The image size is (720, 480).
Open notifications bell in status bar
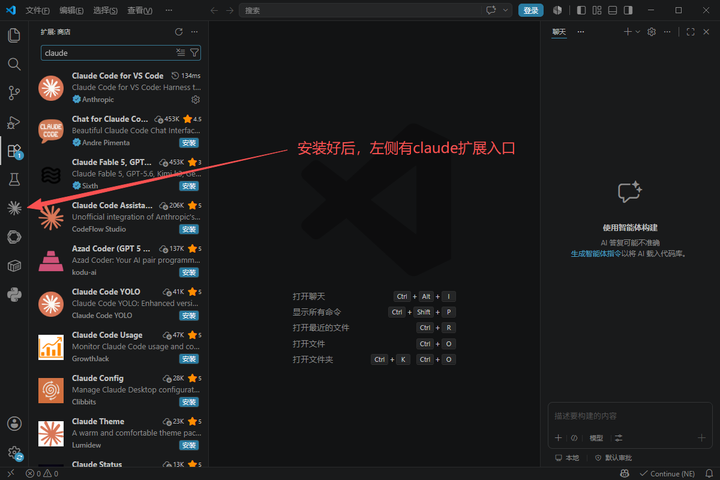point(709,473)
